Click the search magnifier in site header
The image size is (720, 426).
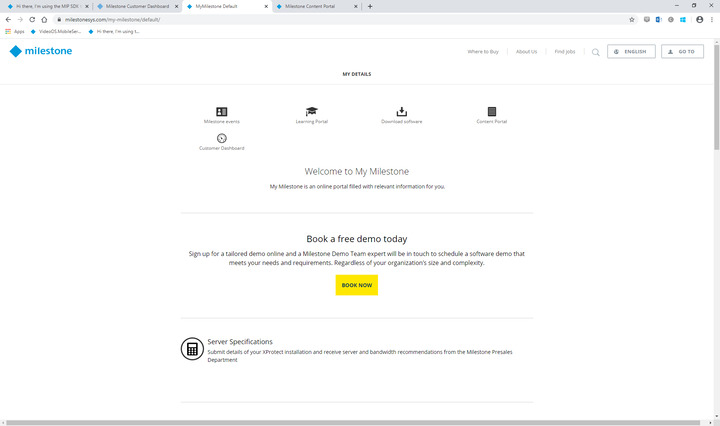click(596, 52)
